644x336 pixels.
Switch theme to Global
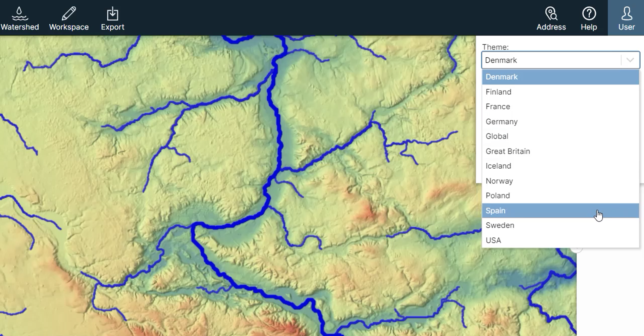[x=560, y=136]
